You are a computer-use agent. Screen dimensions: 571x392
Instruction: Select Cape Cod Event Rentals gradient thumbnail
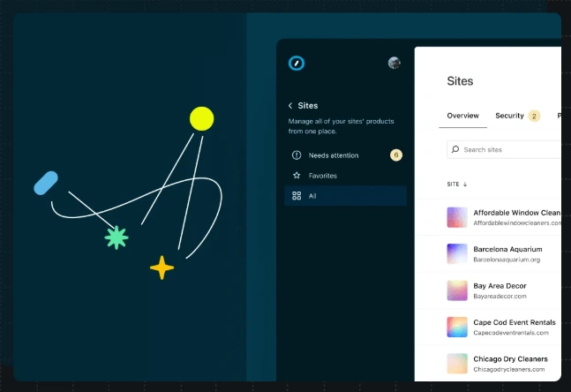[x=457, y=327]
